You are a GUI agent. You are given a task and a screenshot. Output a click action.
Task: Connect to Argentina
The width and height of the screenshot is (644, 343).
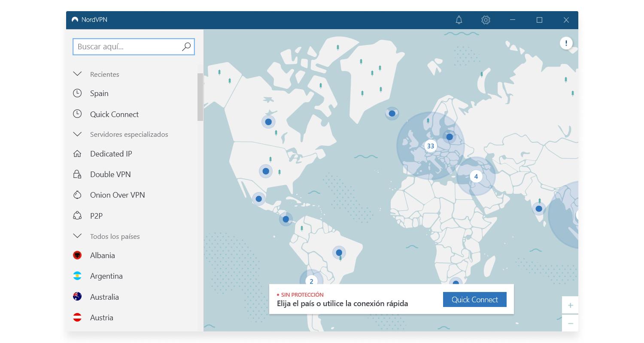click(106, 276)
